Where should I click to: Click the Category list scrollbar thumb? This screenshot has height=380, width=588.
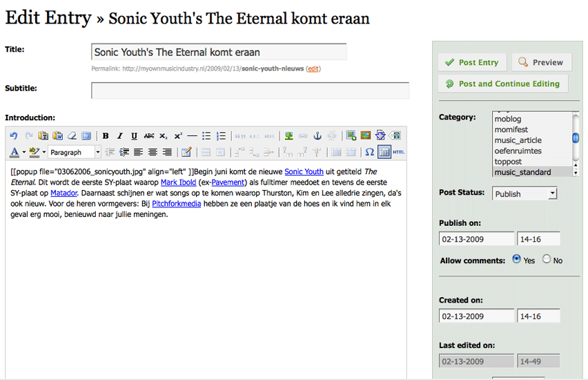(576, 137)
